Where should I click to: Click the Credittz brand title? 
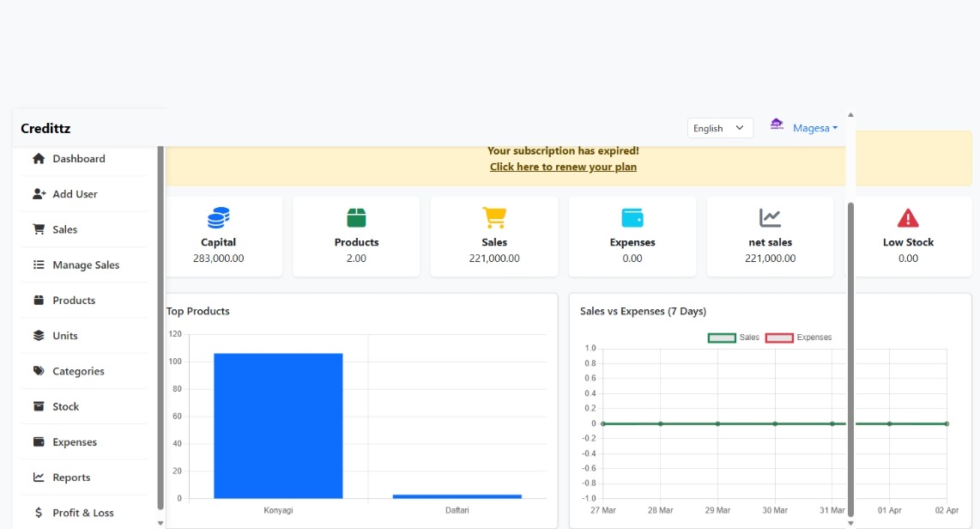pyautogui.click(x=45, y=129)
